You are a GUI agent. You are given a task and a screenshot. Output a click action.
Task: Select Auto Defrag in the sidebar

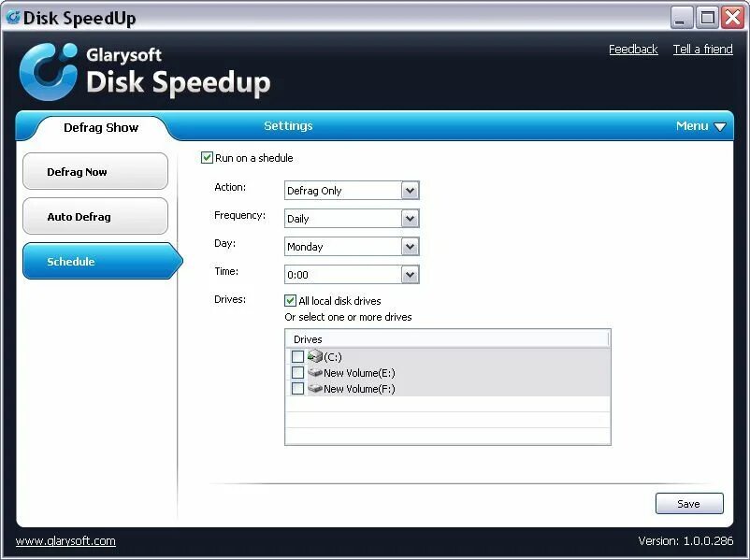(x=95, y=216)
